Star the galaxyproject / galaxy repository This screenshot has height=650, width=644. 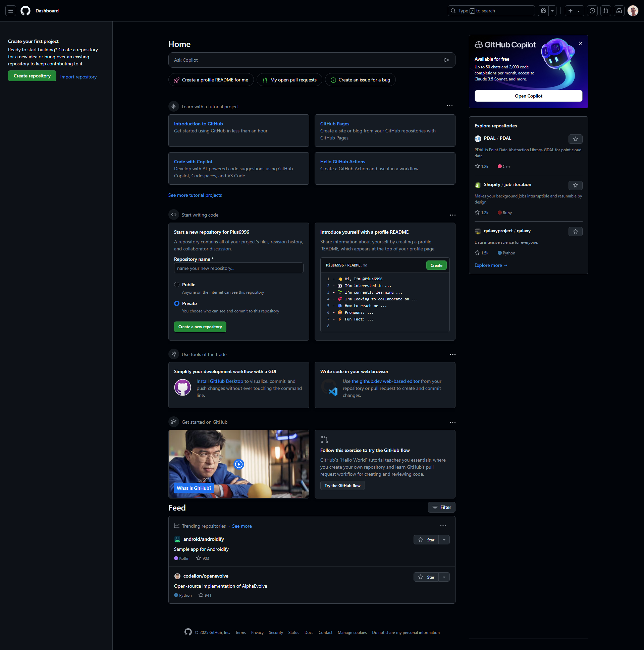[576, 231]
